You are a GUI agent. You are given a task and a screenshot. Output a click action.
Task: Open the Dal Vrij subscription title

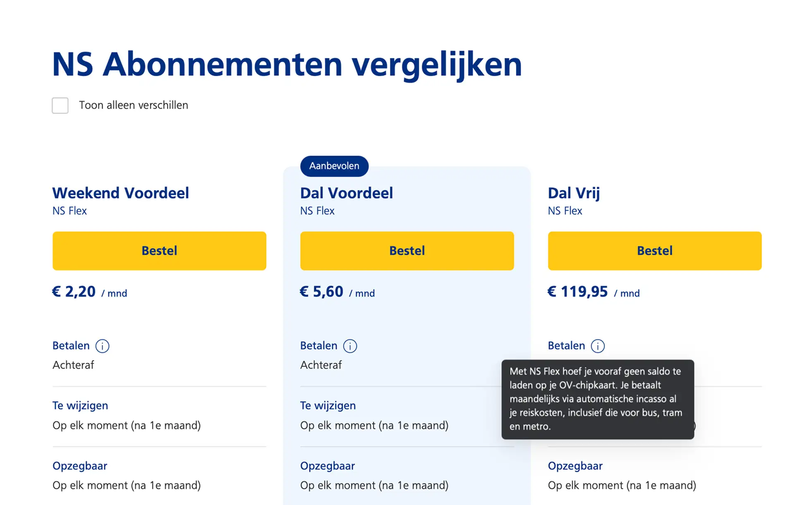point(573,193)
